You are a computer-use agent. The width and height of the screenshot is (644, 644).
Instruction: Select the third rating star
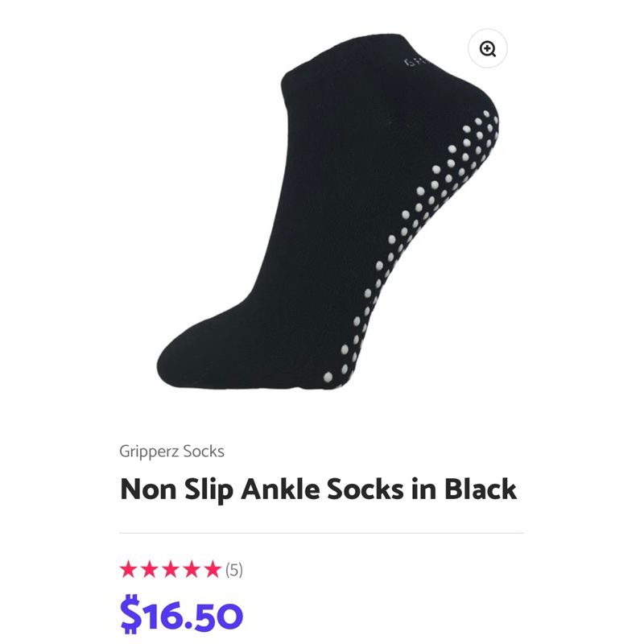169,568
